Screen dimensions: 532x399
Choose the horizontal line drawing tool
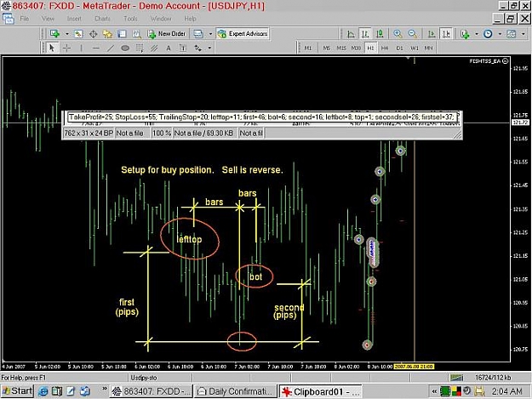click(96, 48)
